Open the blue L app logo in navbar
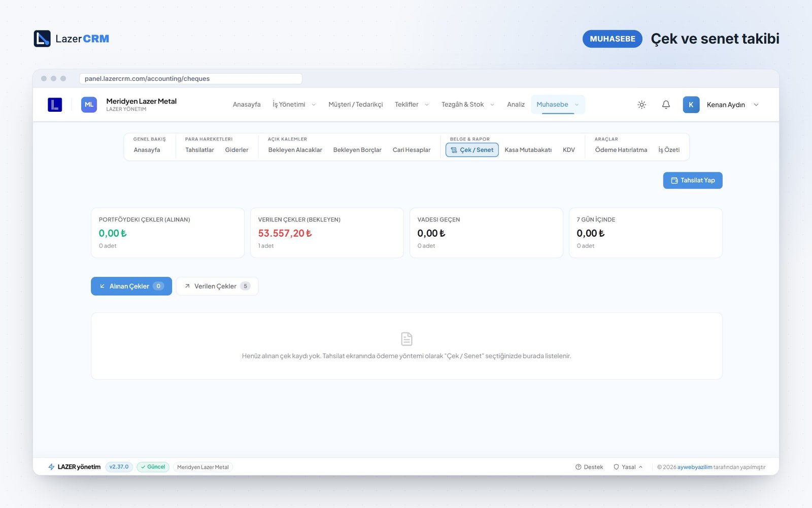 tap(55, 105)
